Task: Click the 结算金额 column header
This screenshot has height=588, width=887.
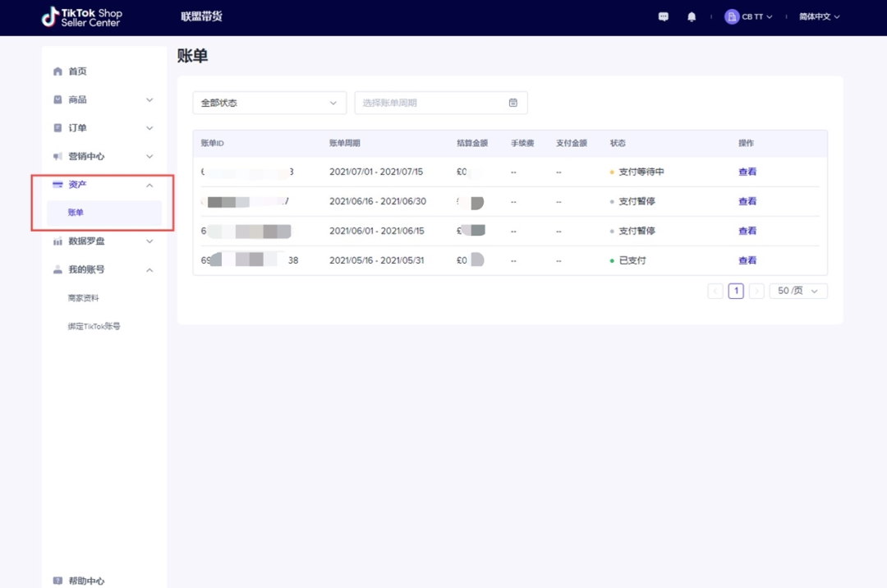Action: pos(471,143)
